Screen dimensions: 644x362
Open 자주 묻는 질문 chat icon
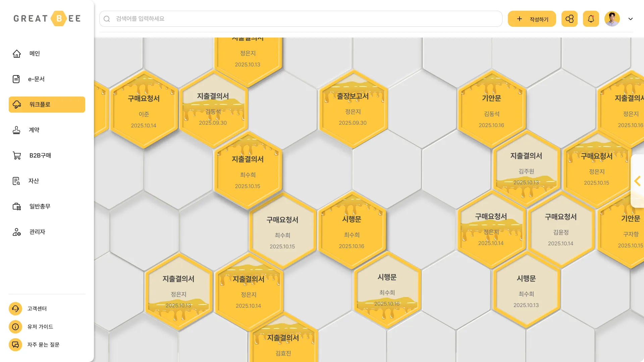[x=15, y=345]
